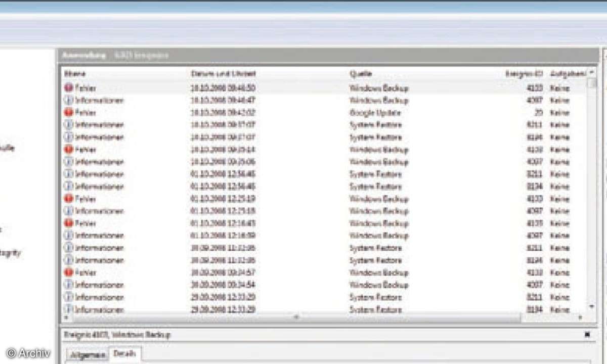Click the Fehler icon for the 01.10.2008 12:25:19 event
The image size is (607, 364).
tap(68, 199)
